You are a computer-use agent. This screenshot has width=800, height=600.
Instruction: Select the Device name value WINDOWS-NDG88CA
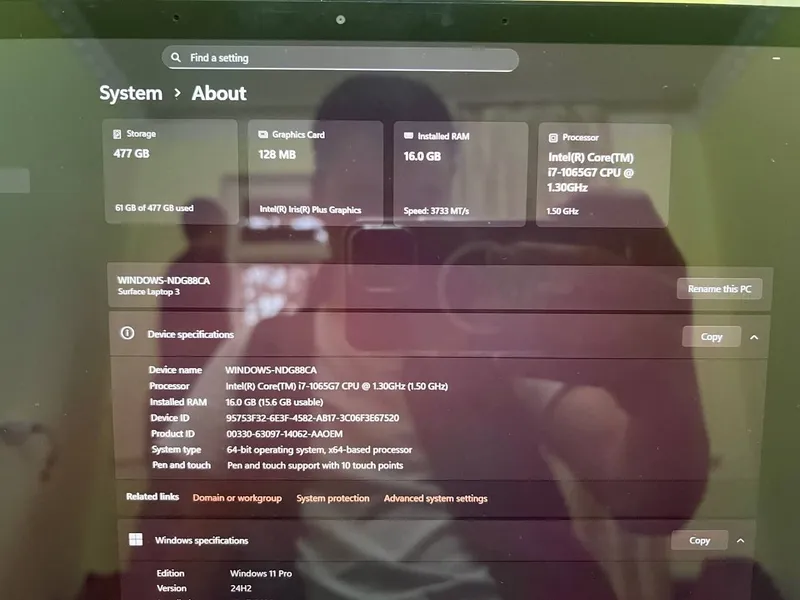[271, 370]
